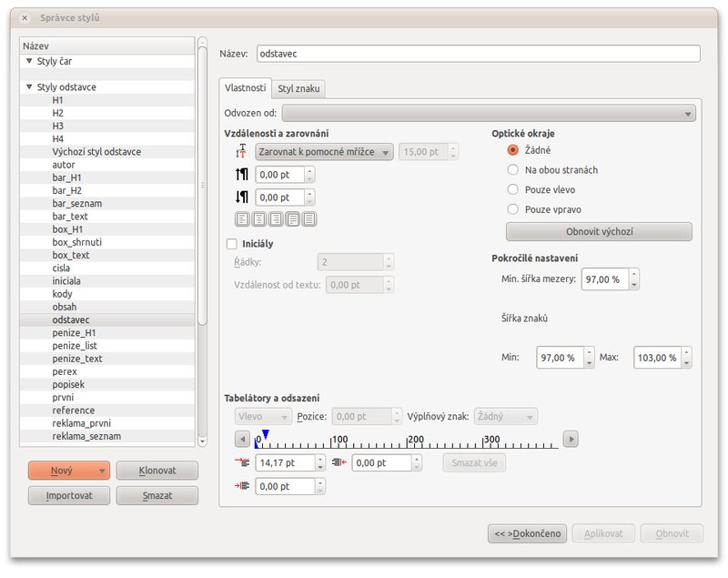
Task: Click the ruler scroll right arrow
Action: pos(571,439)
